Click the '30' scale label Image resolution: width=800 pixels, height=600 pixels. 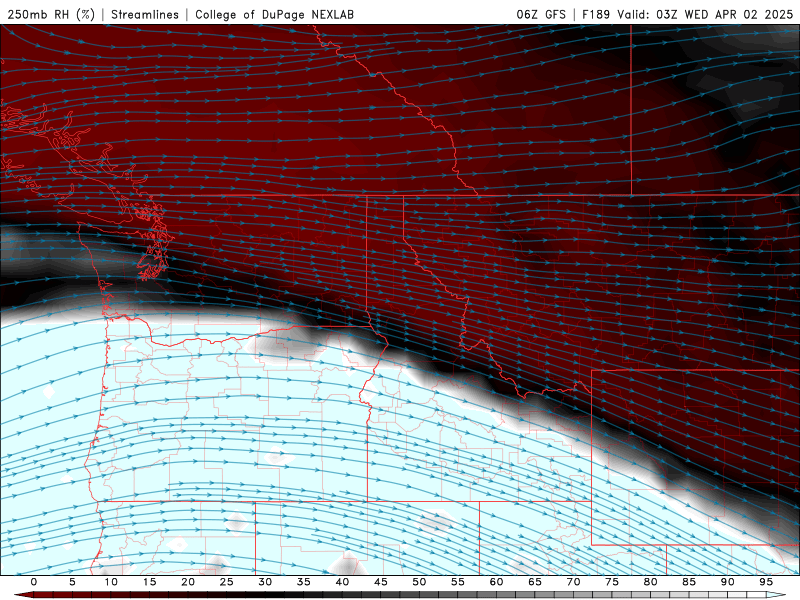(265, 582)
